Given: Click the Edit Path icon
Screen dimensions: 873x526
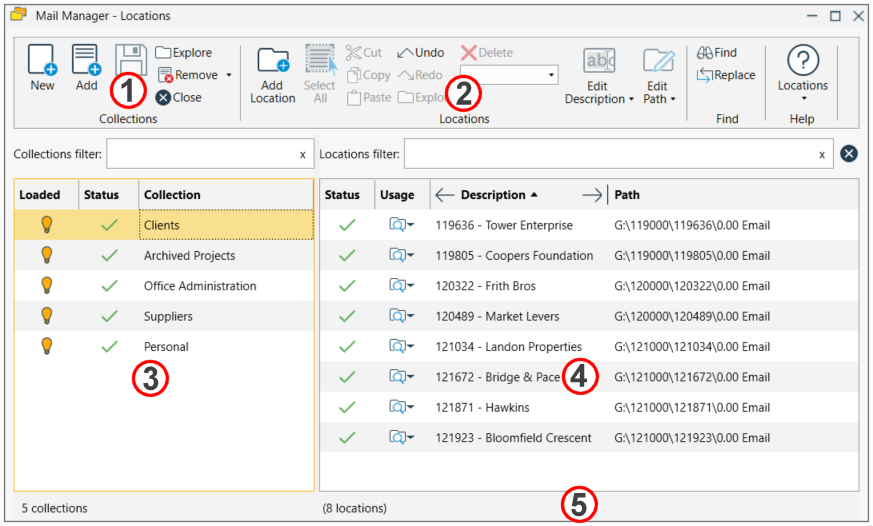Looking at the screenshot, I should (659, 62).
